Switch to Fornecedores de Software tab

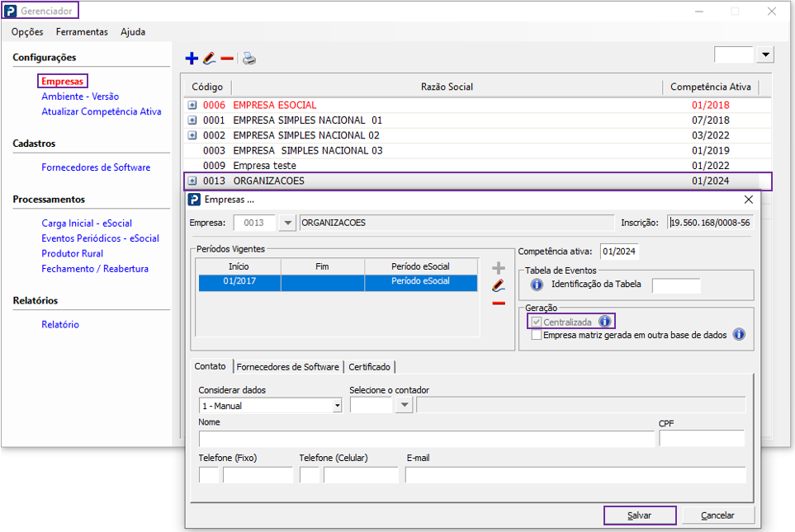(287, 367)
